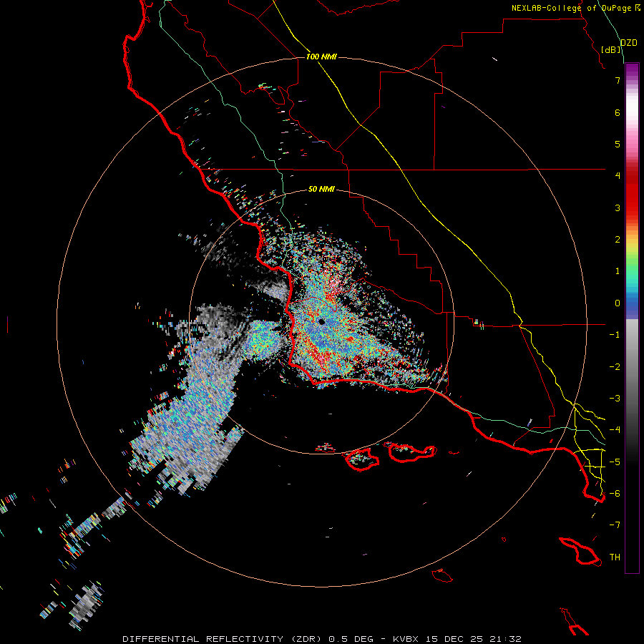
Task: Click the DIFFERENTIAL REFLECTIVITY (ZDR) caption title
Action: pos(223,639)
